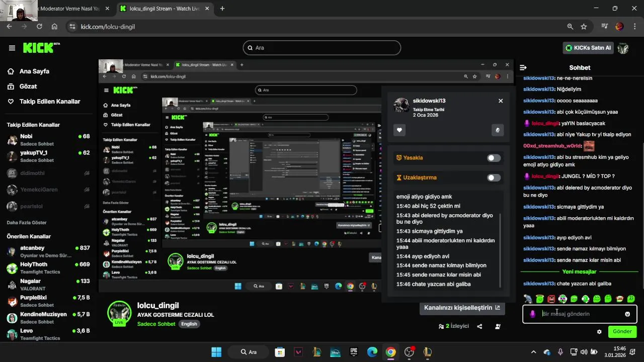Click the browser zoom magnifier icon
The height and width of the screenshot is (362, 644).
(570, 27)
